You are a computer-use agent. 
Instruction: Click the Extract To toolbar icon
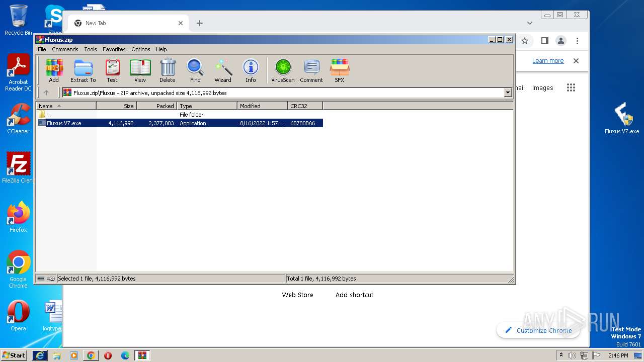[83, 71]
